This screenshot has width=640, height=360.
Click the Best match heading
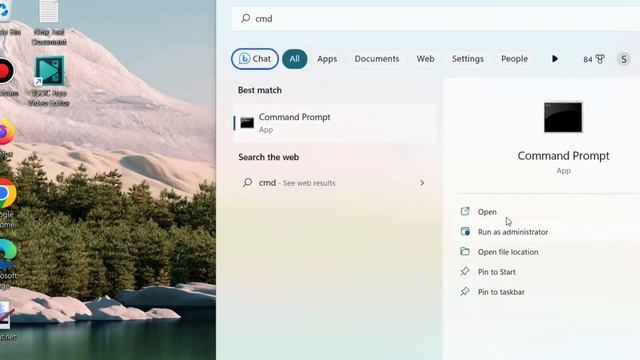[260, 90]
